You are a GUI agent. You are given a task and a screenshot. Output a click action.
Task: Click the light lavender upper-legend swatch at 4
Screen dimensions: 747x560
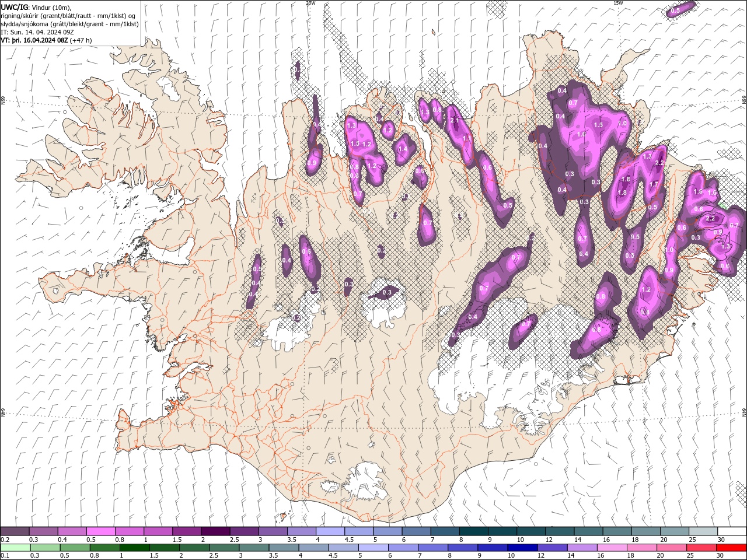coord(330,531)
